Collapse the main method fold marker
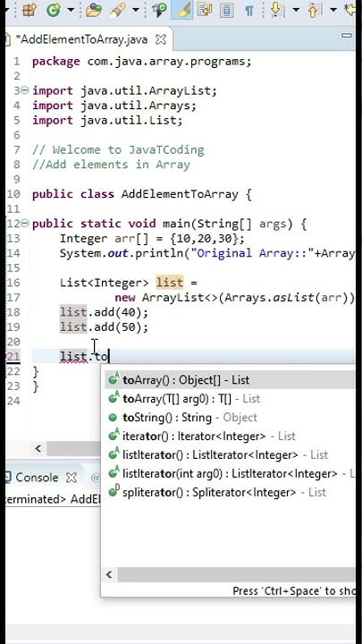 25,224
